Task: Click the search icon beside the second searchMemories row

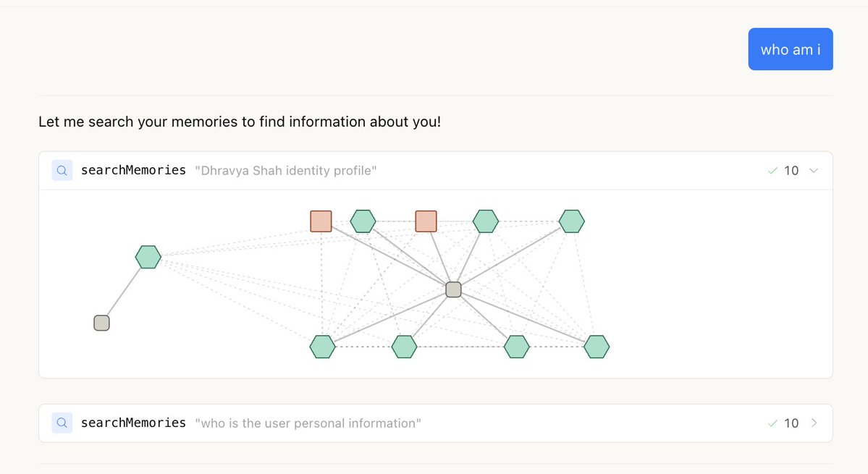Action: pos(62,423)
